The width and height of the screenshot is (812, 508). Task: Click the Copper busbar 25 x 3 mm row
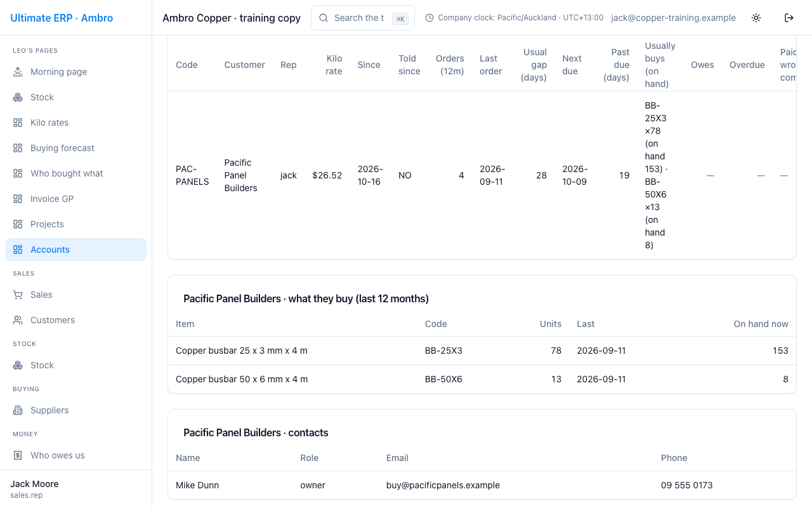click(x=482, y=351)
